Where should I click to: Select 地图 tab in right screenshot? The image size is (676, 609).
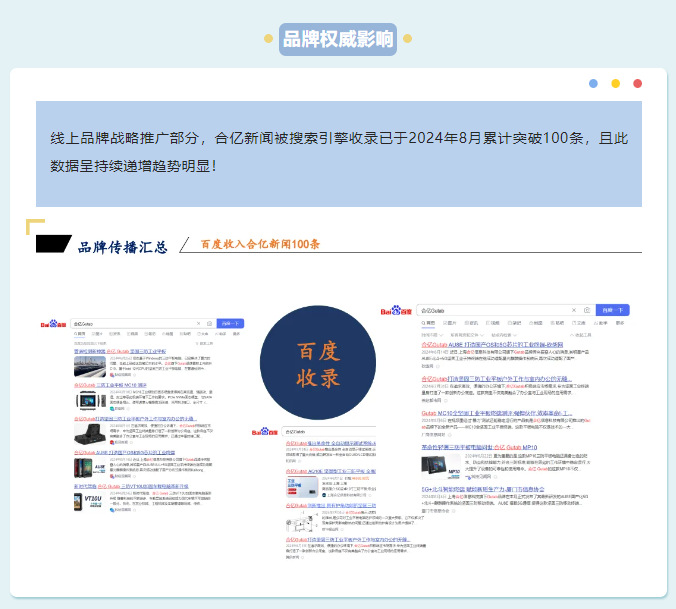[x=536, y=323]
